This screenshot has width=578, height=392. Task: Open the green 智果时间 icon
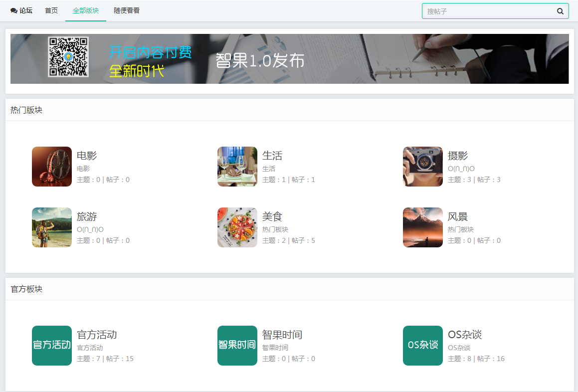(x=237, y=346)
